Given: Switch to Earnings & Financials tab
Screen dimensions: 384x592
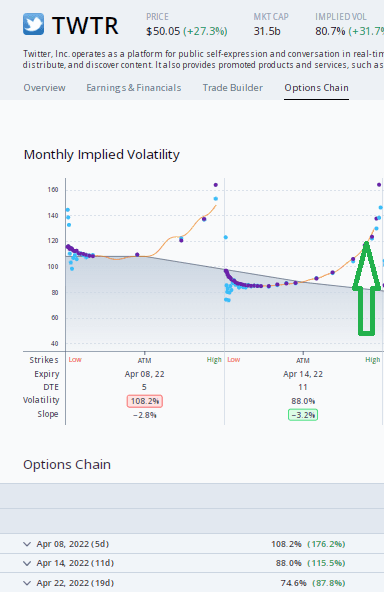Looking at the screenshot, I should (x=134, y=88).
